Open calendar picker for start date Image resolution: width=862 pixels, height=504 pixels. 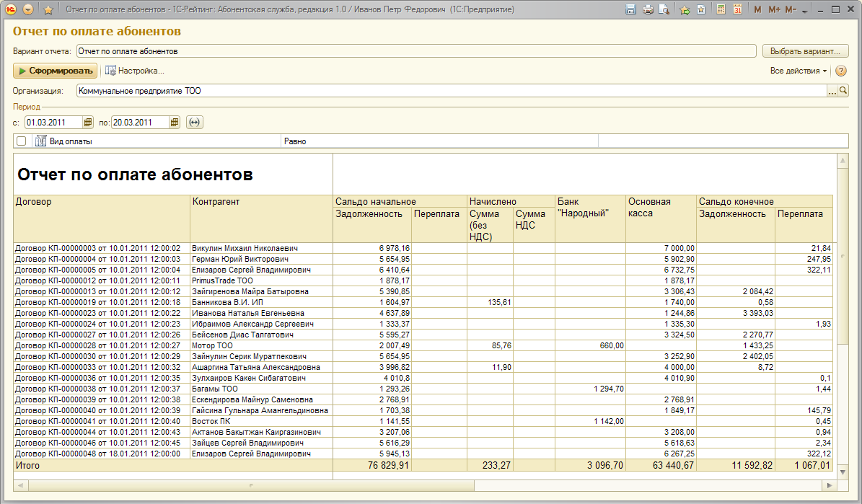pos(88,123)
